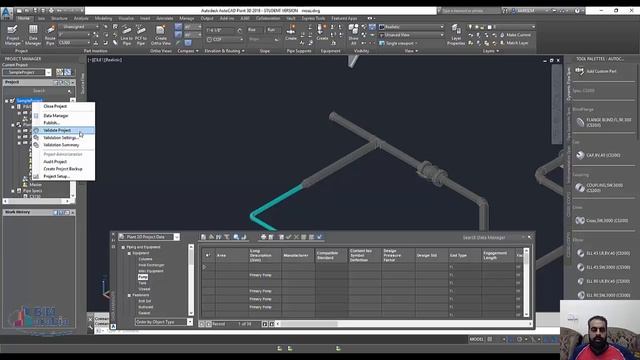Click the Make Current layer button
This screenshot has width=640, height=360.
[x=515, y=35]
